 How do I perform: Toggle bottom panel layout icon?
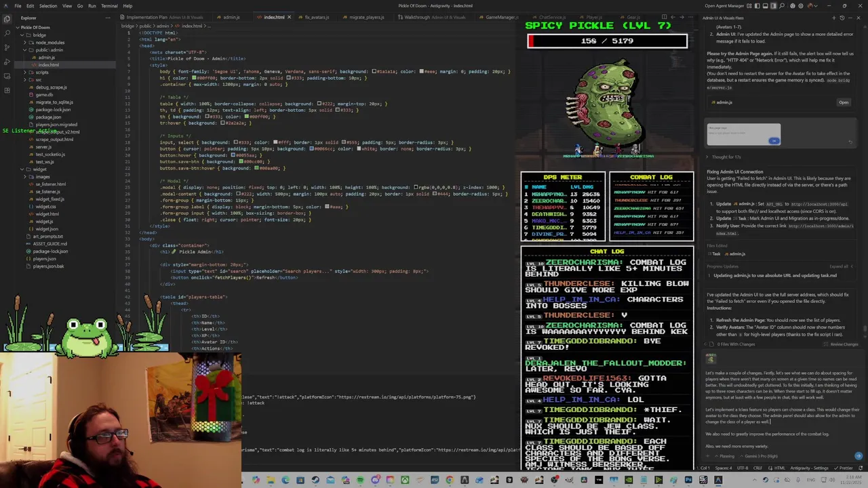click(766, 6)
